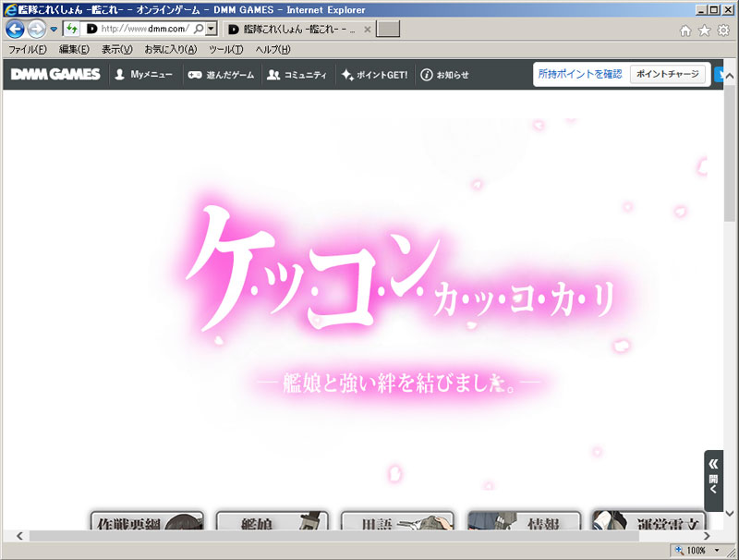Click the vertical scrollbar down arrow
This screenshot has width=739, height=560.
click(730, 514)
